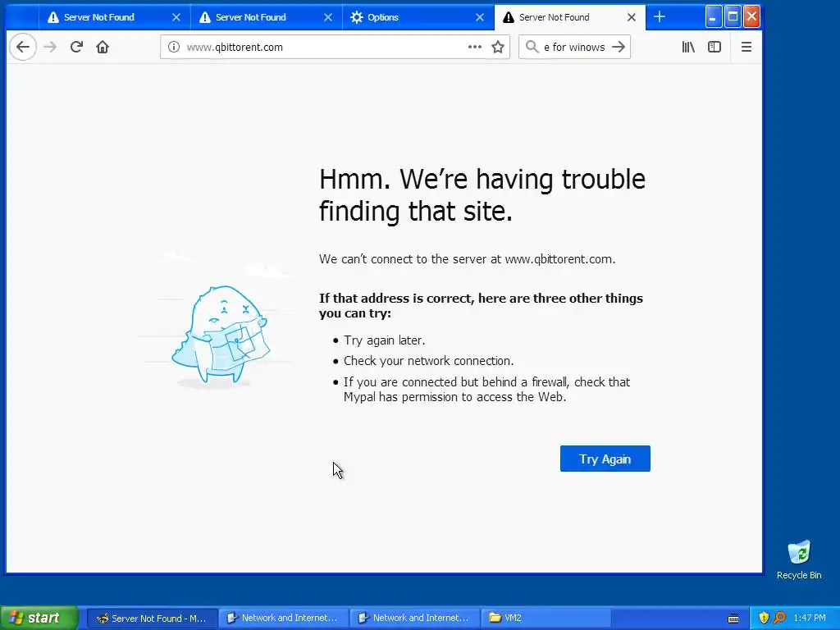Show site information for www.qbittorent.com

click(x=174, y=47)
